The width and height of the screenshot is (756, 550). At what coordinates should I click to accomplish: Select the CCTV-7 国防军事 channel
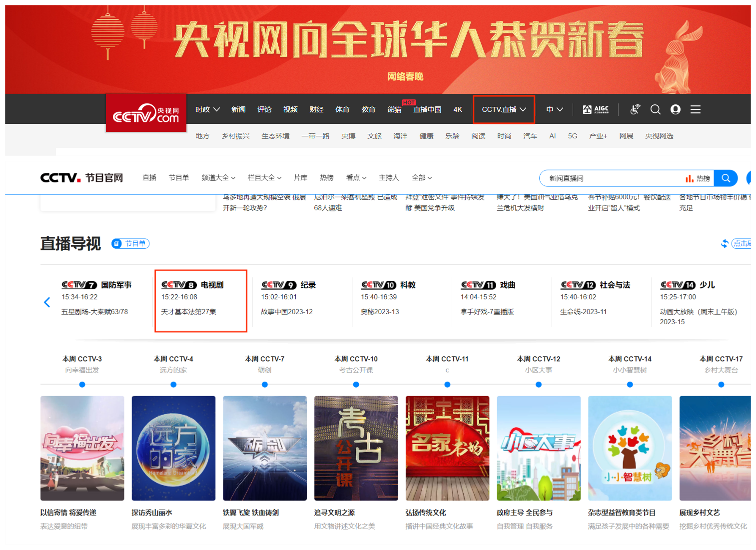pyautogui.click(x=96, y=285)
